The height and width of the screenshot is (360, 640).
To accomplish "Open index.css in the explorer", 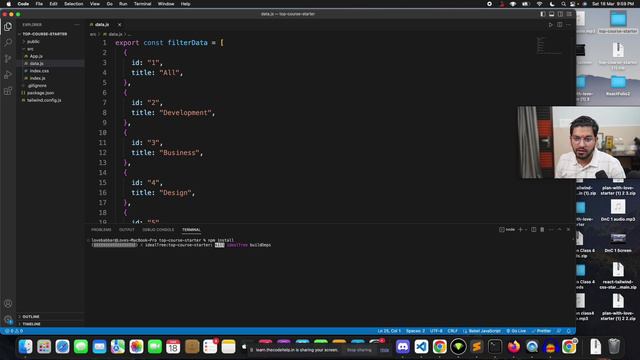I will (x=39, y=71).
